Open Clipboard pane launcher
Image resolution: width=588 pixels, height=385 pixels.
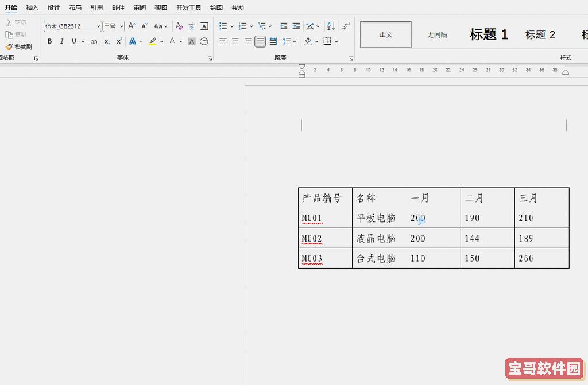point(36,59)
